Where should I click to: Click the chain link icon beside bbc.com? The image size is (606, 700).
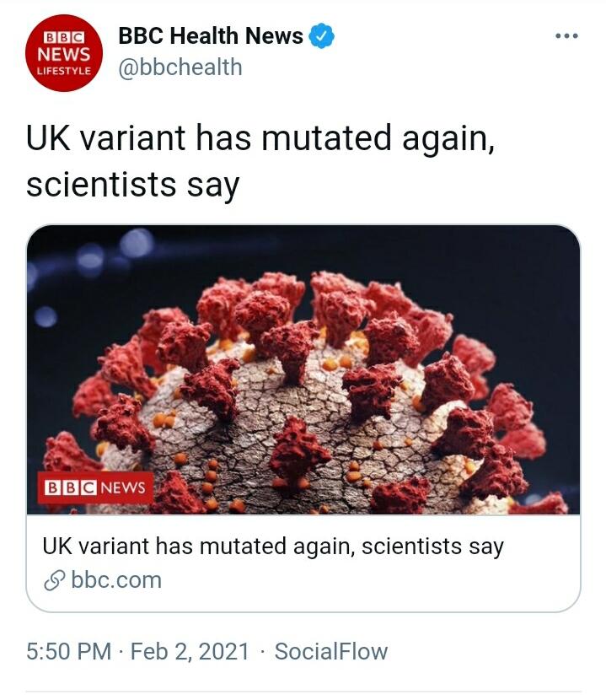(56, 580)
